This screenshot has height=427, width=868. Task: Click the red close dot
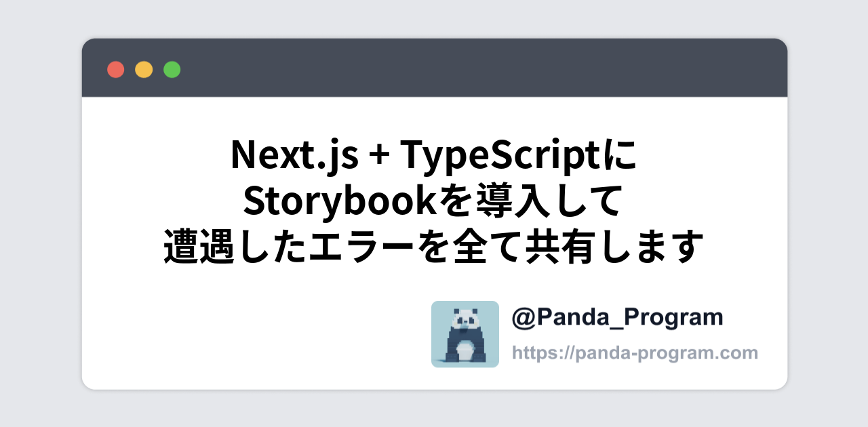coord(116,69)
